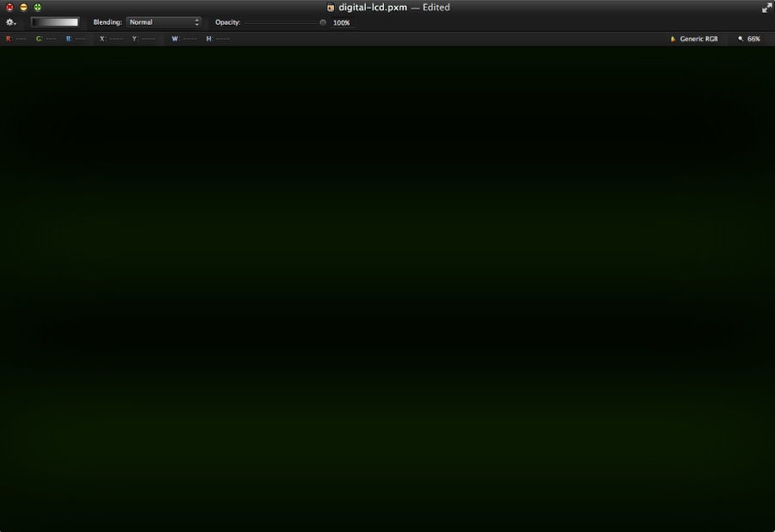Viewport: 775px width, 532px height.
Task: Open the gear tool options menu
Action: click(11, 22)
